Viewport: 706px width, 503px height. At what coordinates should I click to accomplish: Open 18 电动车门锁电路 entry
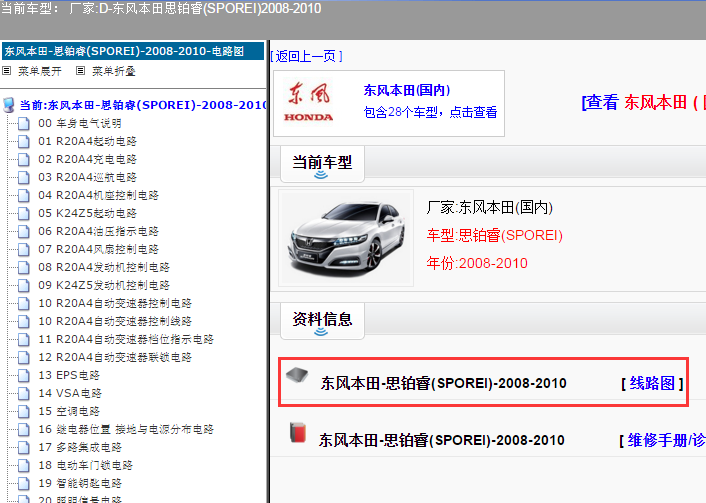click(85, 466)
